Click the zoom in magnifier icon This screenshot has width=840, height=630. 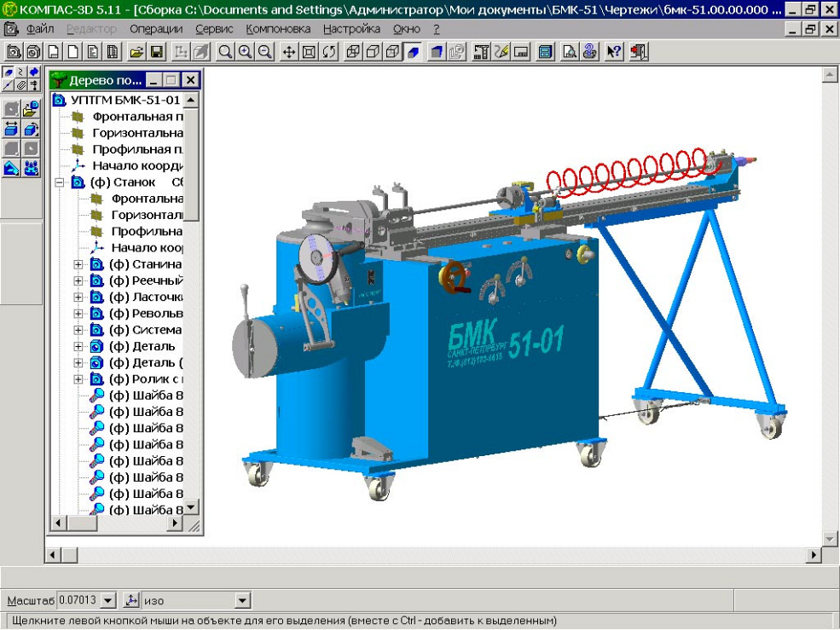pyautogui.click(x=246, y=52)
